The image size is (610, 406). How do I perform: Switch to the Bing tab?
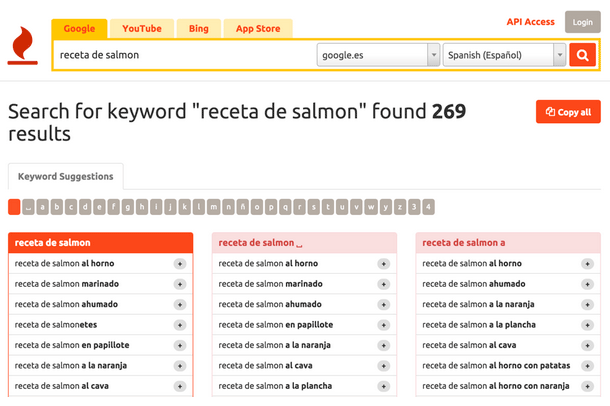(x=199, y=29)
